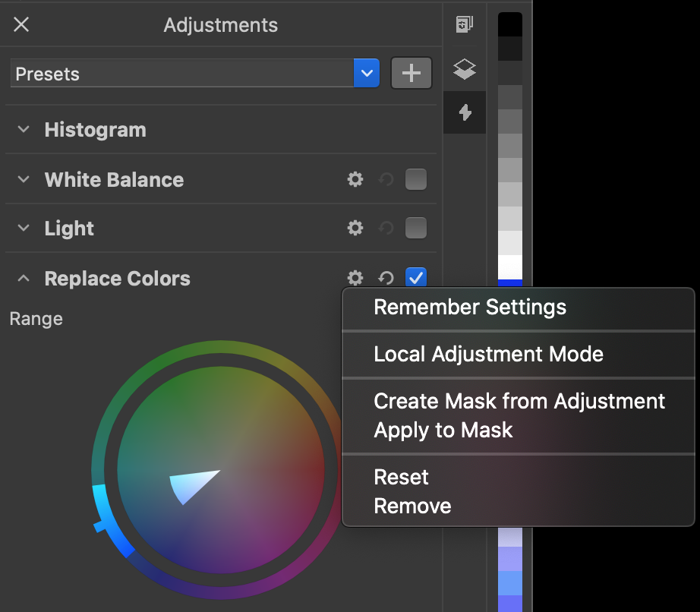Image resolution: width=700 pixels, height=612 pixels.
Task: Expand the Histogram section
Action: coord(24,130)
